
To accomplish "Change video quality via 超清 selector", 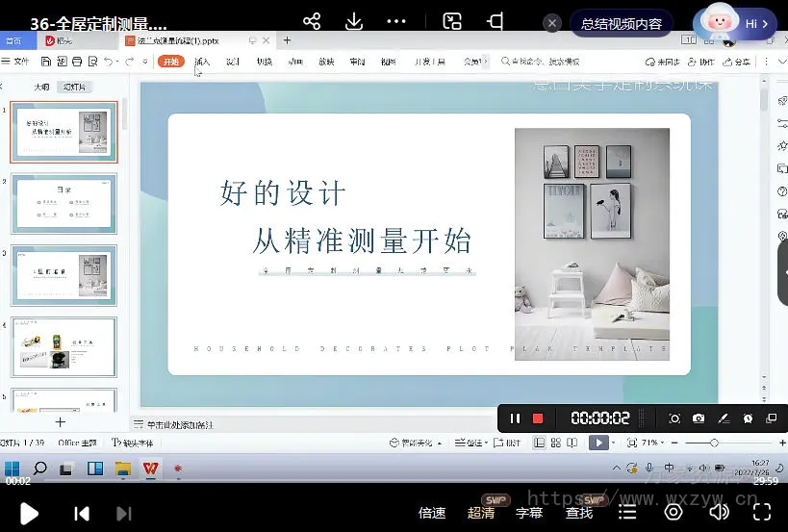I will point(481,513).
